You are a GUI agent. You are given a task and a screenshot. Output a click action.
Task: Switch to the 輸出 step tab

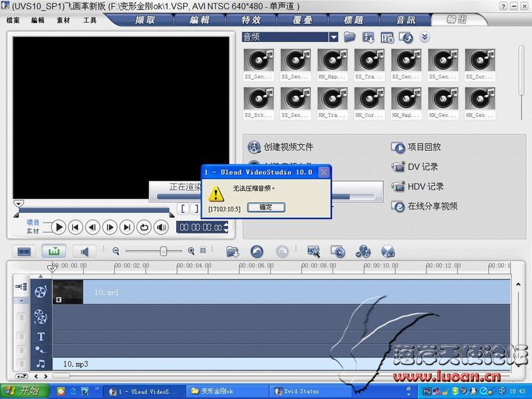click(x=457, y=20)
